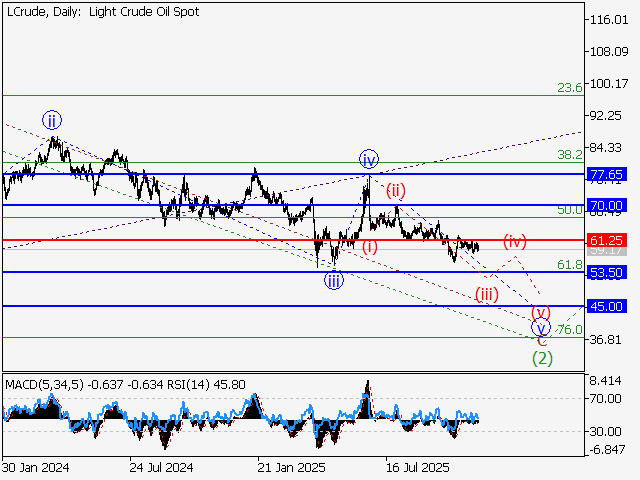Click the red (i) subwave label

370,247
